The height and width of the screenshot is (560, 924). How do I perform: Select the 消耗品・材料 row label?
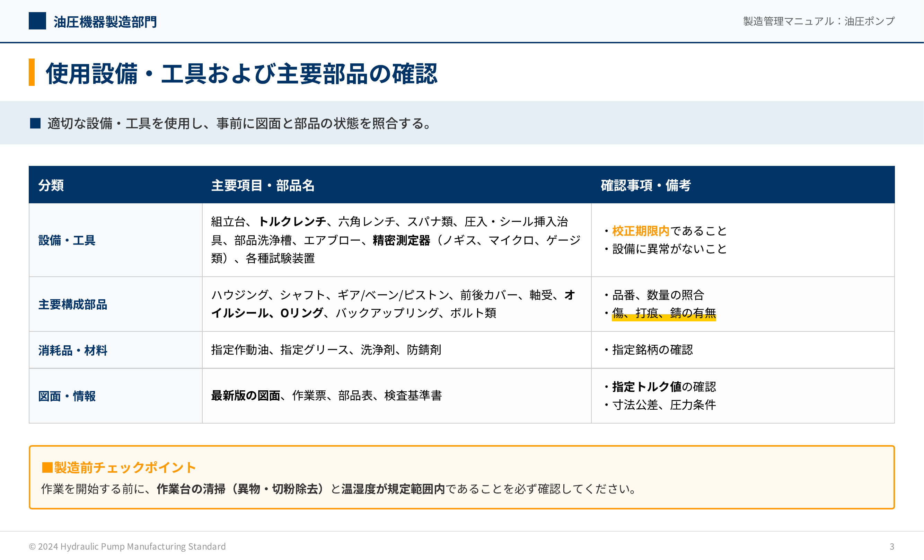coord(73,350)
